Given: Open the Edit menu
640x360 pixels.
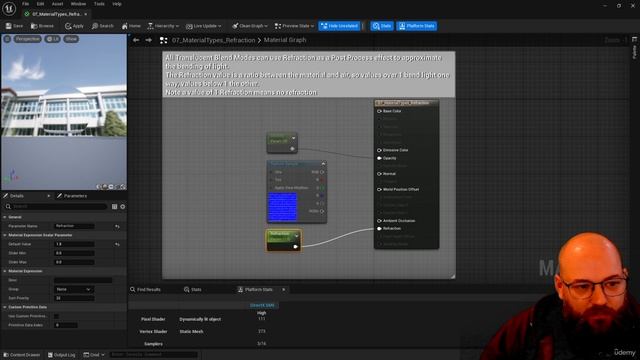Looking at the screenshot, I should pyautogui.click(x=40, y=4).
